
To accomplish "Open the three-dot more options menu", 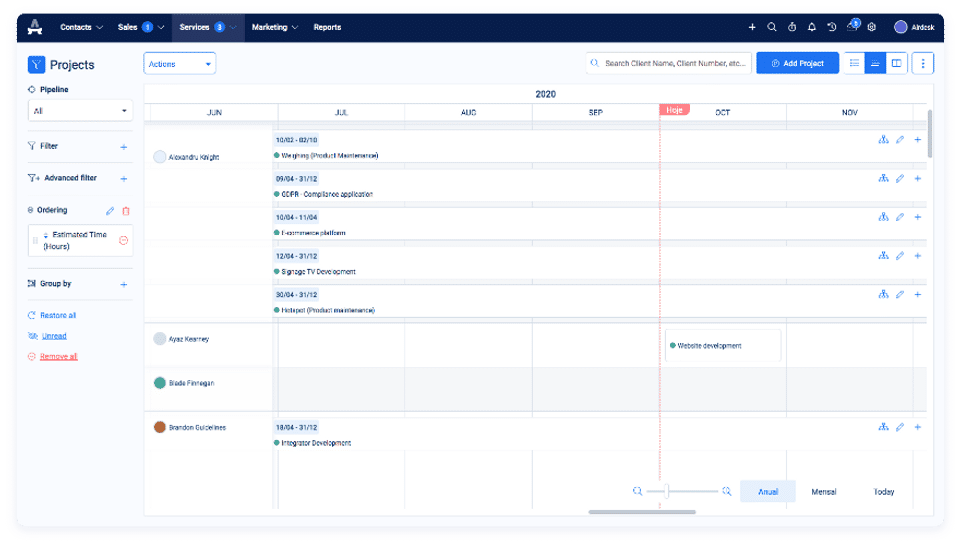I will (923, 63).
